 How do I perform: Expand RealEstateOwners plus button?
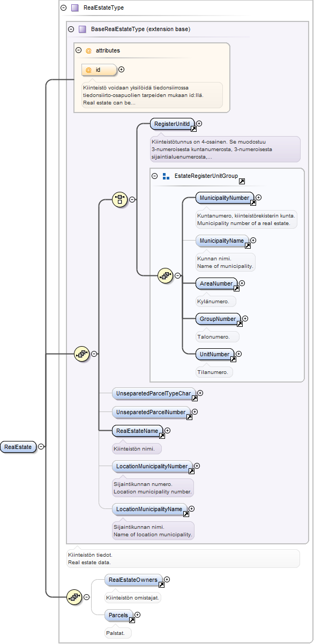[167, 579]
